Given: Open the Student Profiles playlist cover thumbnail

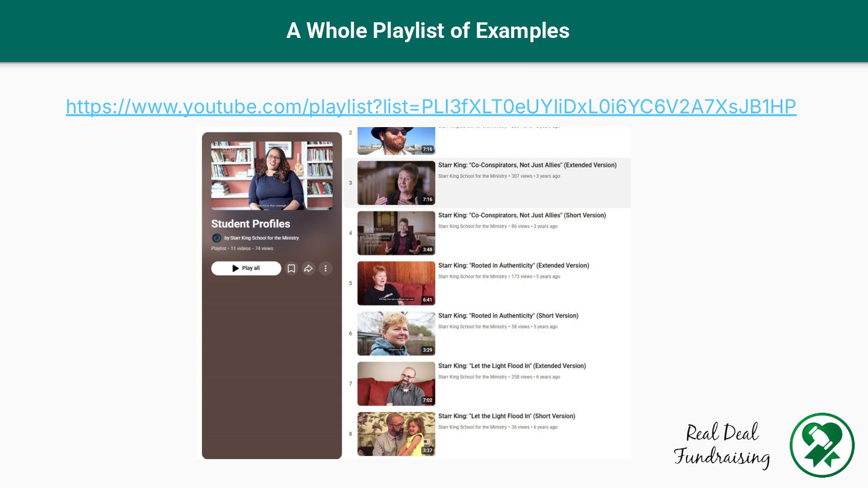Looking at the screenshot, I should 272,176.
